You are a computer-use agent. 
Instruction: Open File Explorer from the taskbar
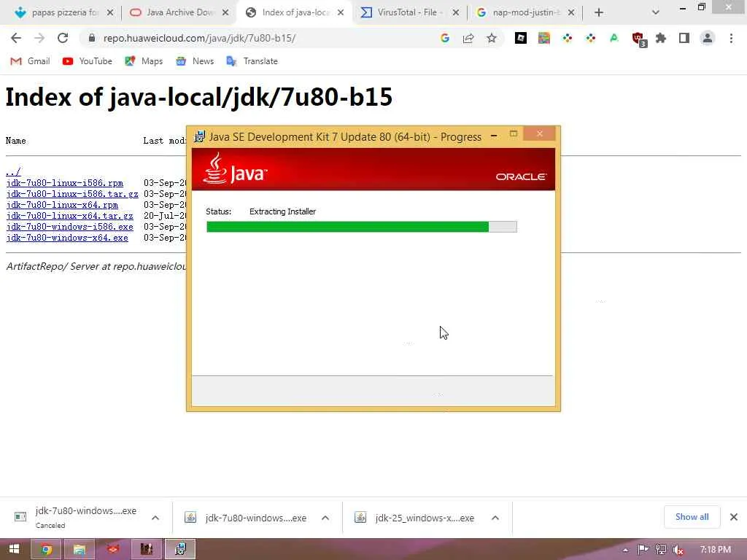(79, 549)
